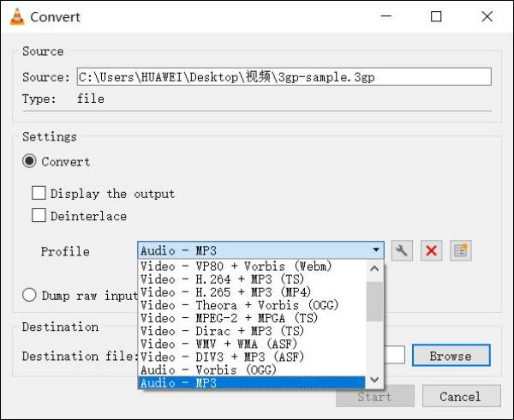514x420 pixels.
Task: Delete selected profile with red X
Action: click(x=431, y=251)
